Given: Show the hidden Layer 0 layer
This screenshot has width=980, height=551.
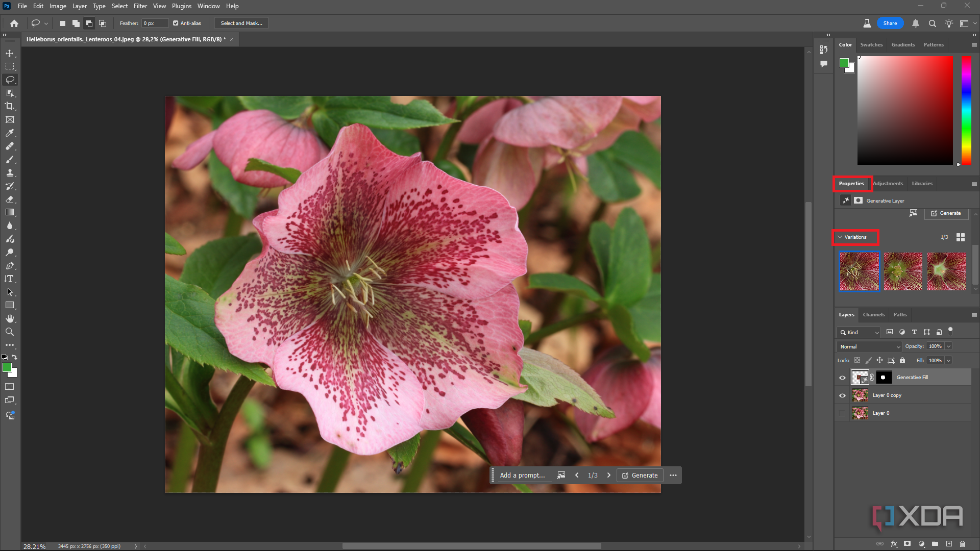Looking at the screenshot, I should (x=842, y=413).
